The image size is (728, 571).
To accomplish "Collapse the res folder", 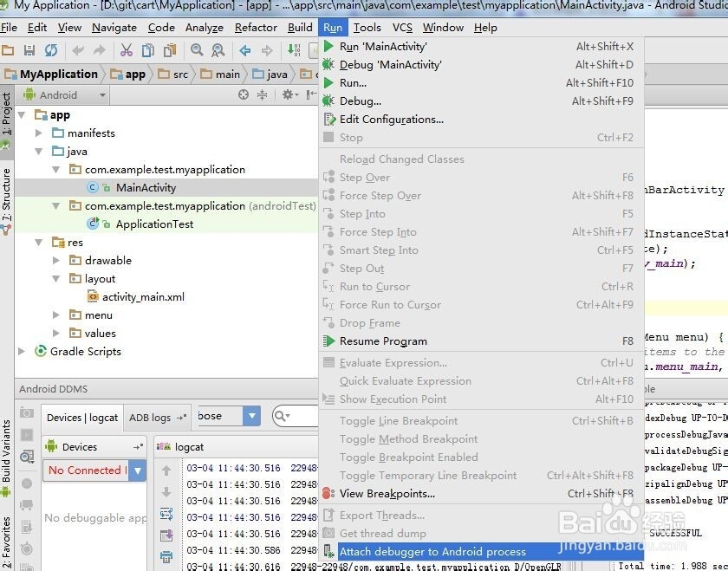I will [39, 243].
